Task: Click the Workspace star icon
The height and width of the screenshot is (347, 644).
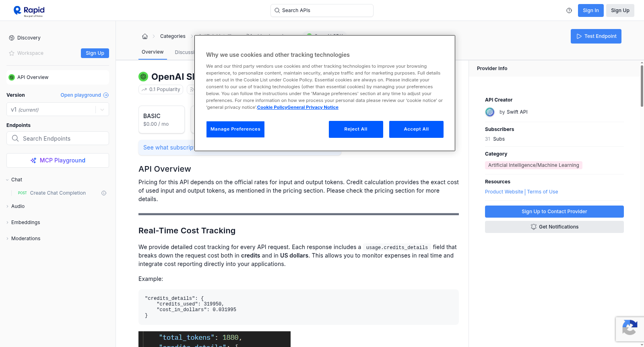Action: [x=12, y=53]
